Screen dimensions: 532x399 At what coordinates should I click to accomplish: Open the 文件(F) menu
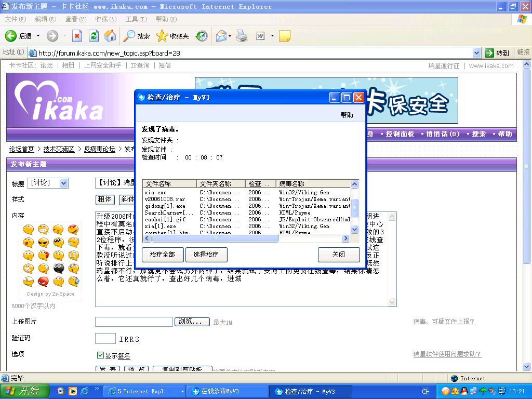point(15,19)
